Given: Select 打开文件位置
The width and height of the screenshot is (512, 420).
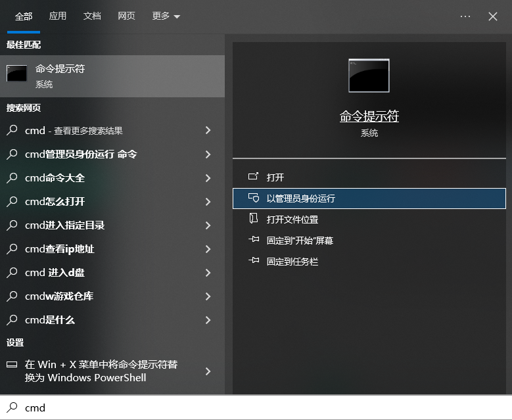Looking at the screenshot, I should point(369,219).
